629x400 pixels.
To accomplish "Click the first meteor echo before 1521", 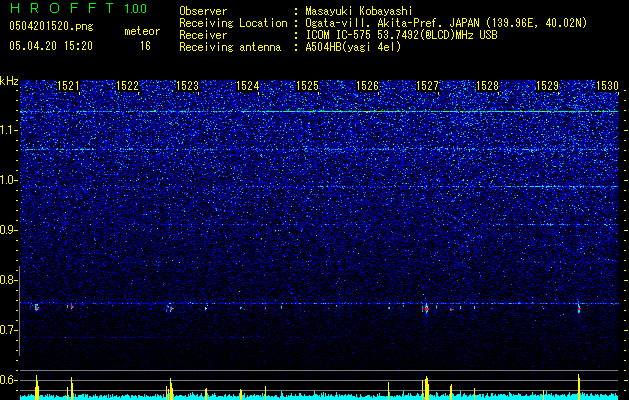I will click(37, 307).
